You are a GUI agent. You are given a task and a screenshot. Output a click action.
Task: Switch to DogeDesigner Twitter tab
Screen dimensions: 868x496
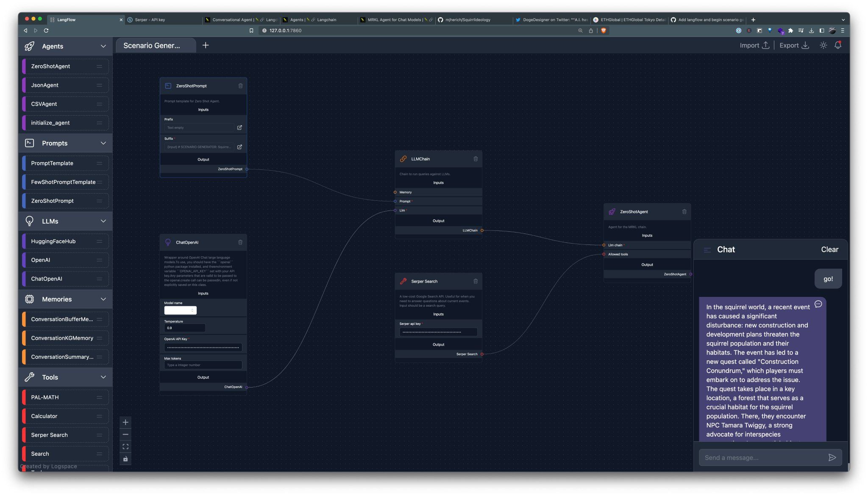(x=551, y=20)
